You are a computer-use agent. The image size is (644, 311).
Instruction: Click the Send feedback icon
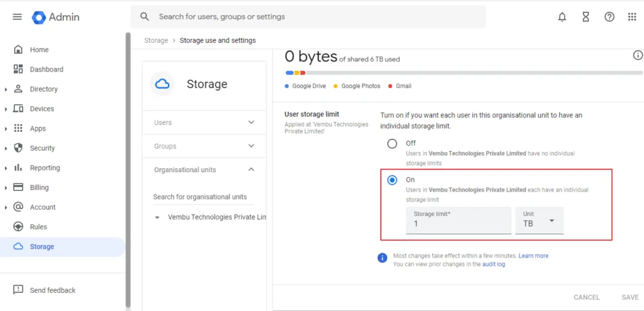coord(18,290)
